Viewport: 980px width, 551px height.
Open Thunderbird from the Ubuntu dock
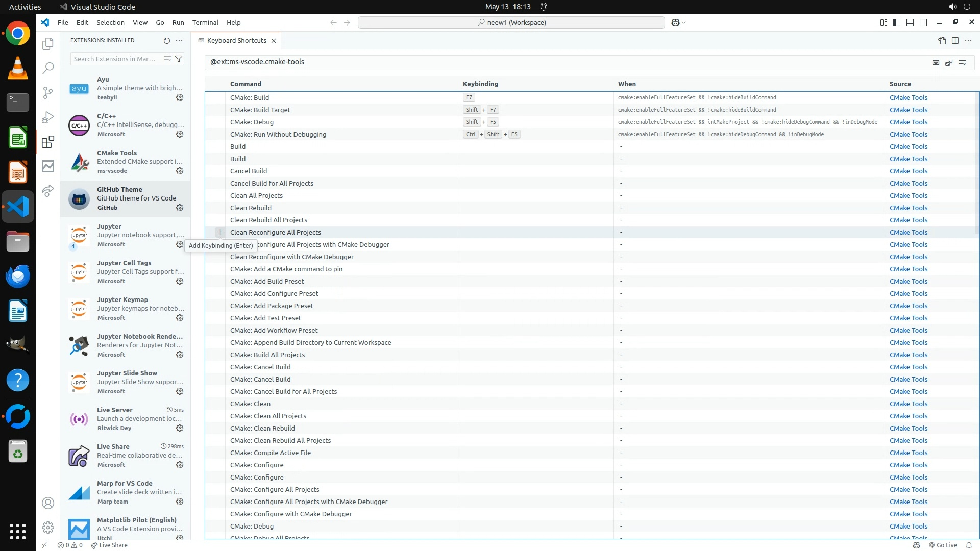(x=18, y=276)
